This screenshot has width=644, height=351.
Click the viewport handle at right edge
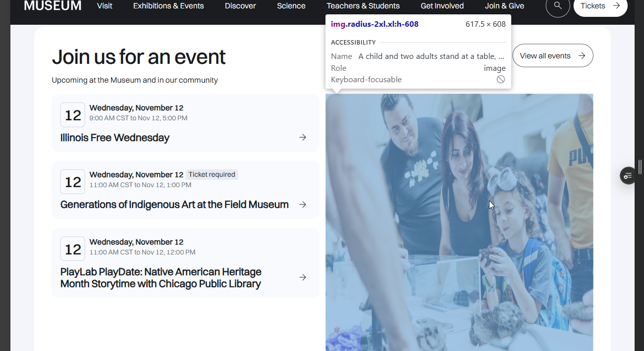640,167
